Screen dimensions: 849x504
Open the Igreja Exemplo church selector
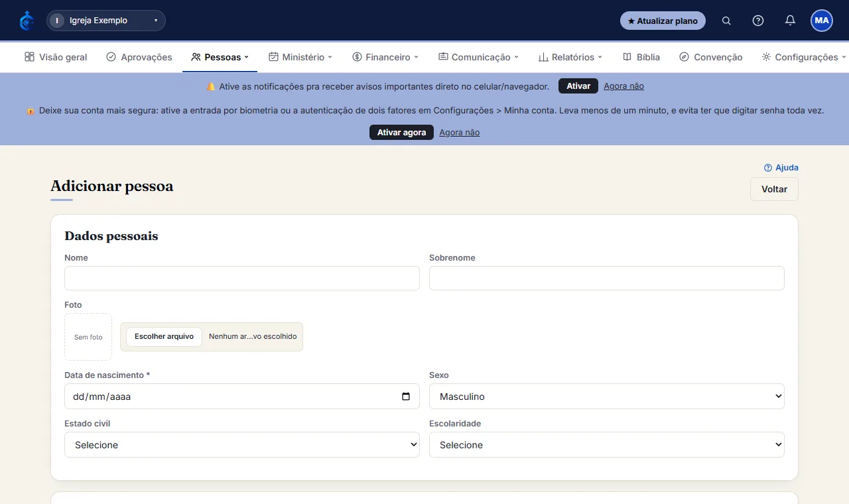(x=106, y=21)
